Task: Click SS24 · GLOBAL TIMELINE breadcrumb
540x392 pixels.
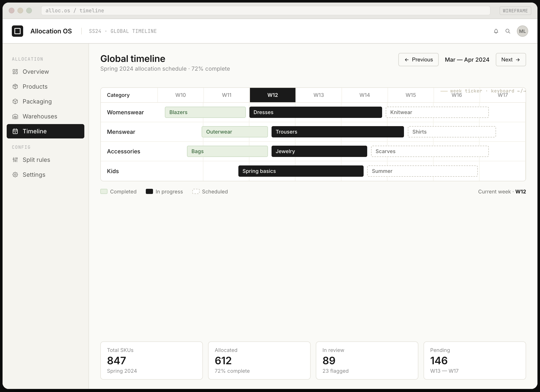Action: pos(123,31)
